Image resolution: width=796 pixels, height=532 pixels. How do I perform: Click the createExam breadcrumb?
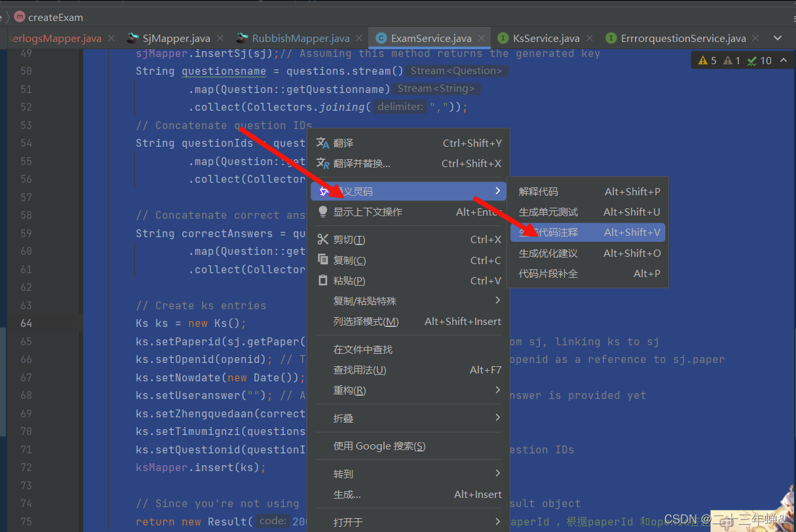tap(56, 17)
